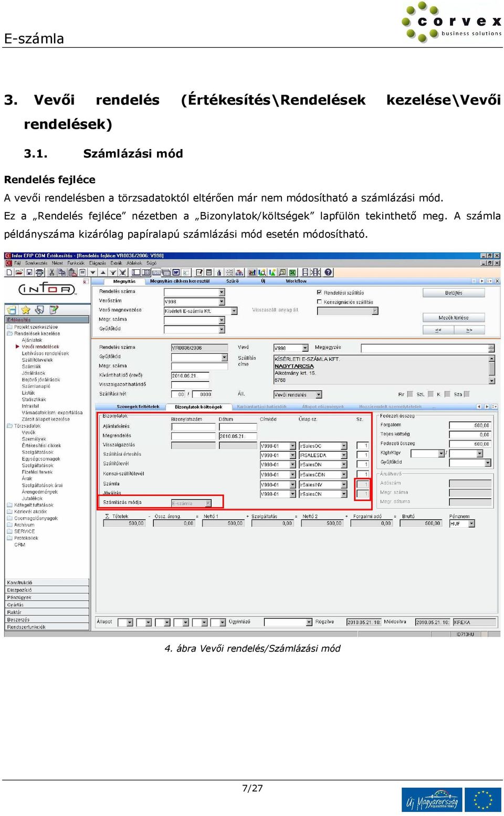The width and height of the screenshot is (504, 816).
Task: Select Szállítólevelek in the sidebar tree
Action: click(37, 360)
